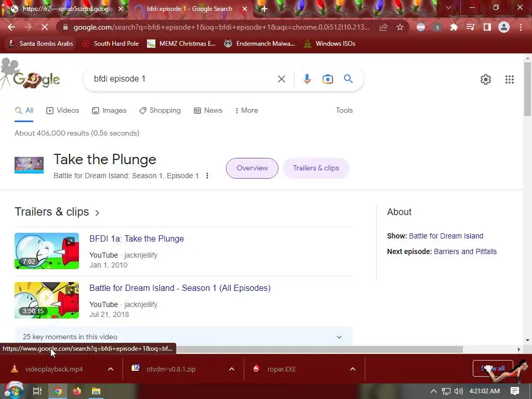Switch to the Shopping search tab

(x=160, y=110)
